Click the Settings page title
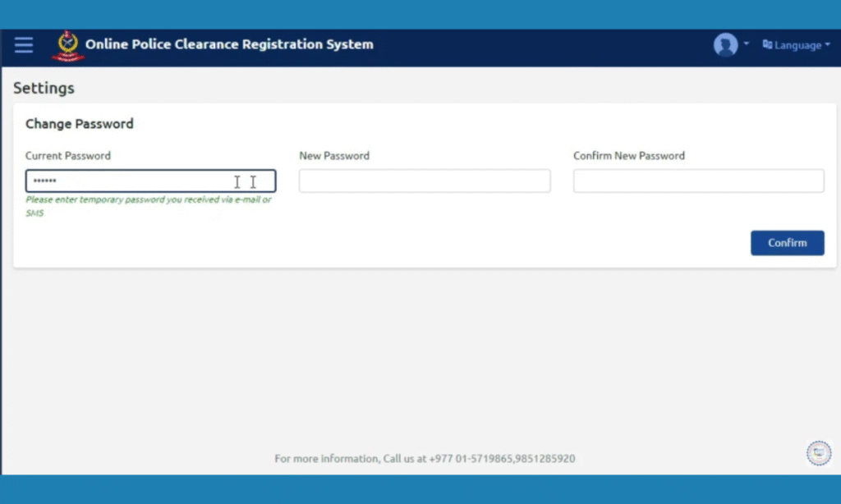Image resolution: width=841 pixels, height=504 pixels. pyautogui.click(x=43, y=88)
